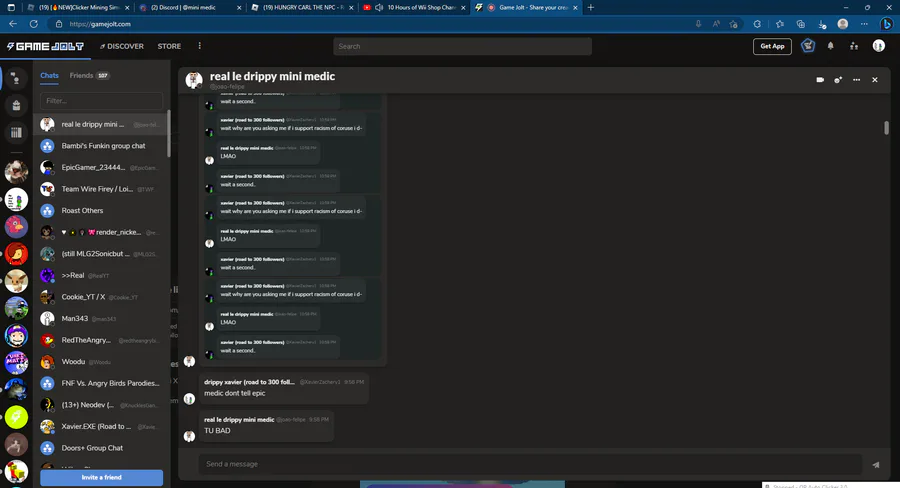Click the chat messages scrollbar

(x=886, y=127)
